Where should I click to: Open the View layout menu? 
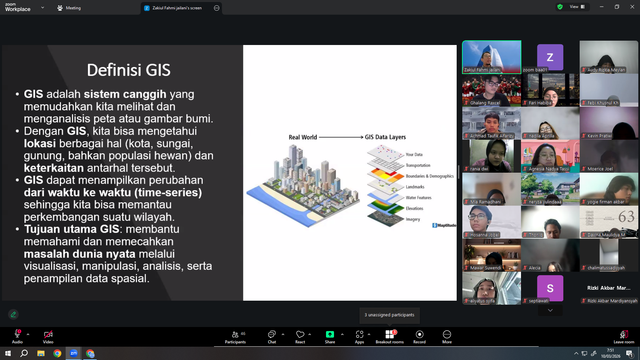tap(577, 7)
